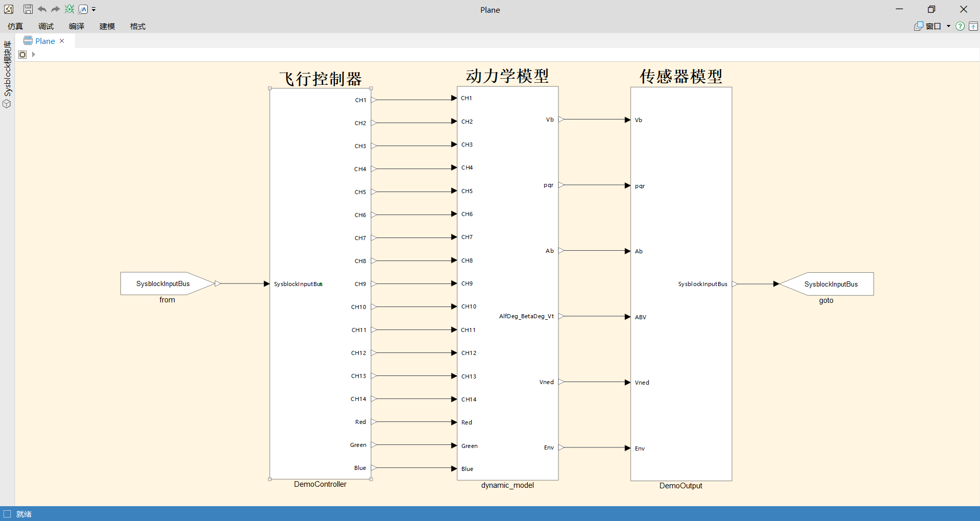The height and width of the screenshot is (521, 980).
Task: Open the help question mark icon
Action: point(961,26)
